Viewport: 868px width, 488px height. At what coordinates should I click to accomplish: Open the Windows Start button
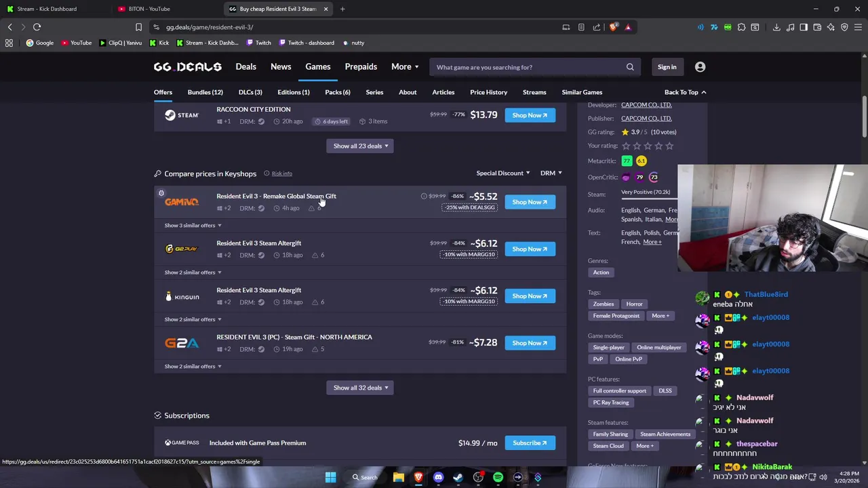[x=330, y=477]
